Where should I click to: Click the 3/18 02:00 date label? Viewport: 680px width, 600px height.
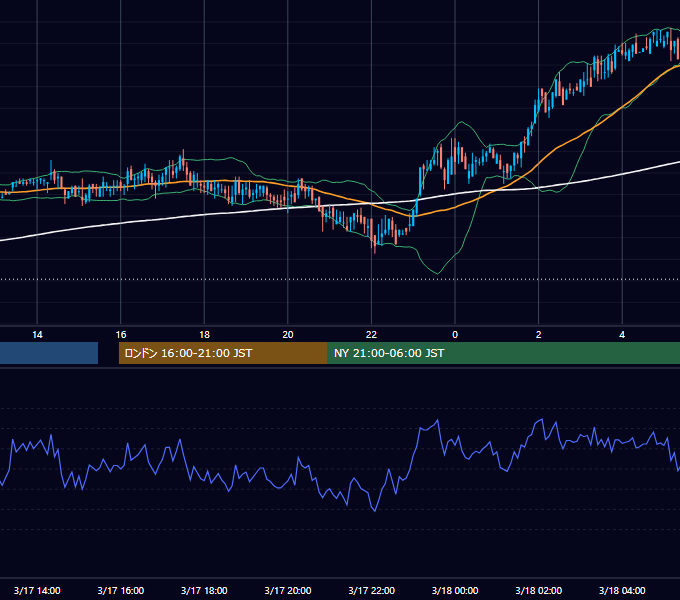tap(539, 590)
